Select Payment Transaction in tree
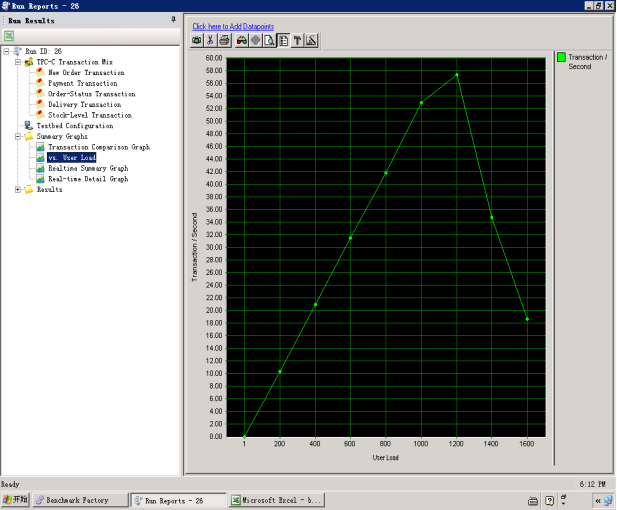Viewport: 617px width, 510px height. pos(83,83)
